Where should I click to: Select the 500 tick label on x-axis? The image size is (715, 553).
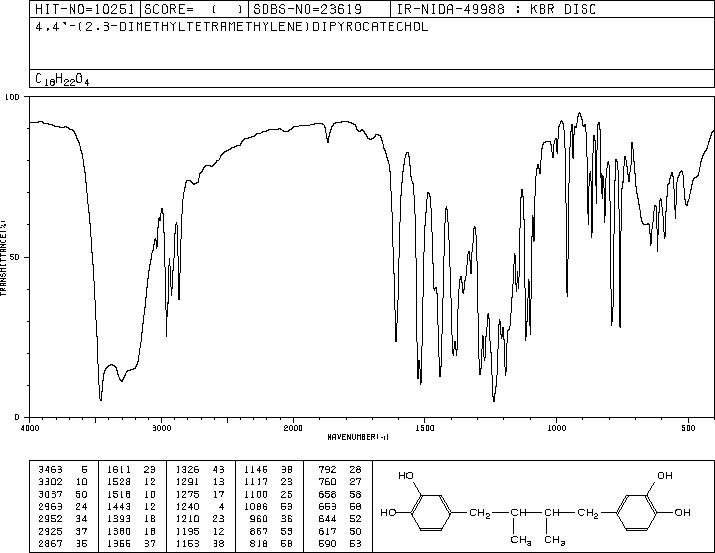[x=688, y=428]
